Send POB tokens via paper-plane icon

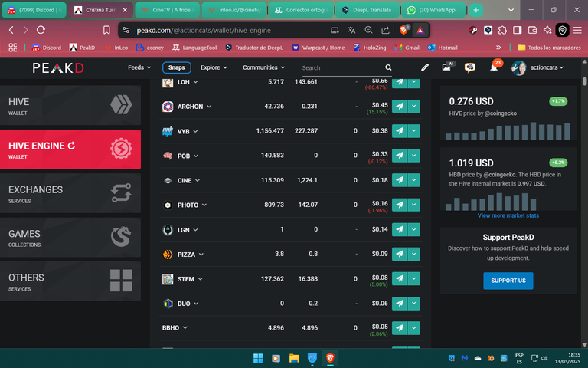pyautogui.click(x=400, y=156)
